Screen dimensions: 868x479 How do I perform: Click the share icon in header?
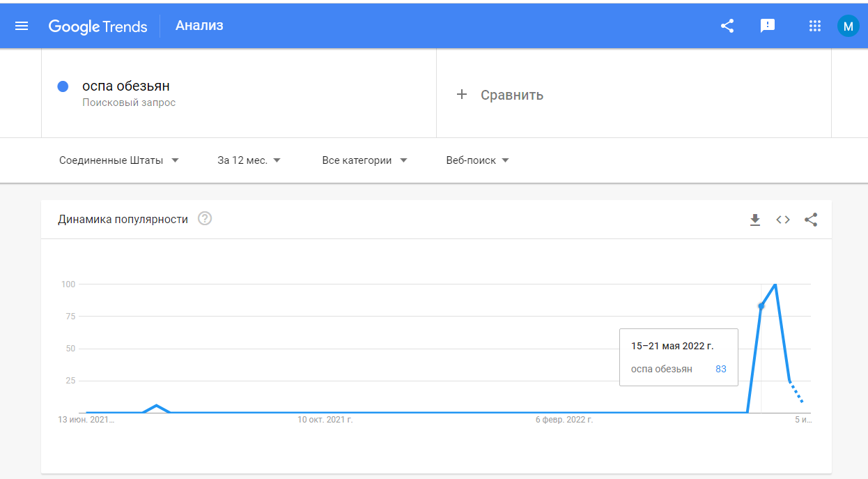pos(727,26)
